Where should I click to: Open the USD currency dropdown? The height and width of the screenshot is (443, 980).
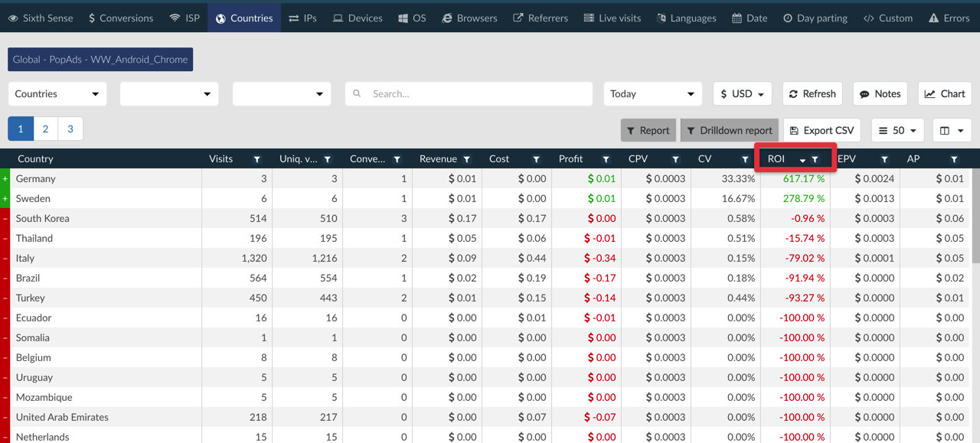coord(742,93)
